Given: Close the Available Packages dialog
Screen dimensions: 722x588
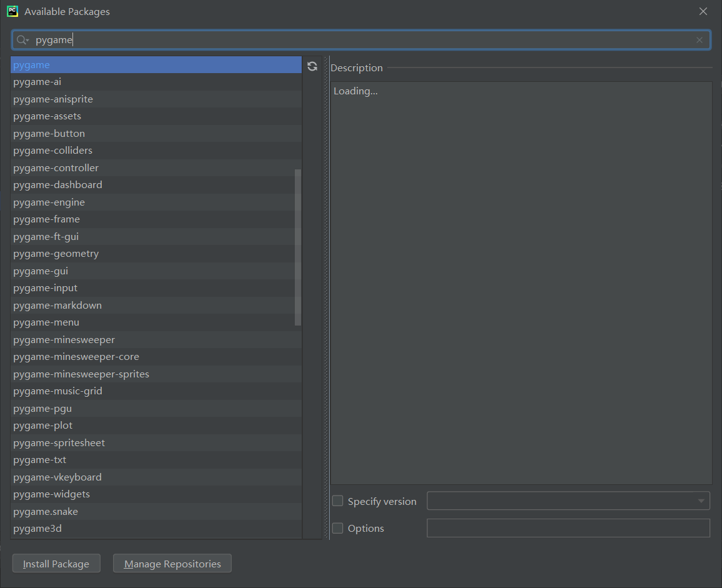Looking at the screenshot, I should 703,11.
